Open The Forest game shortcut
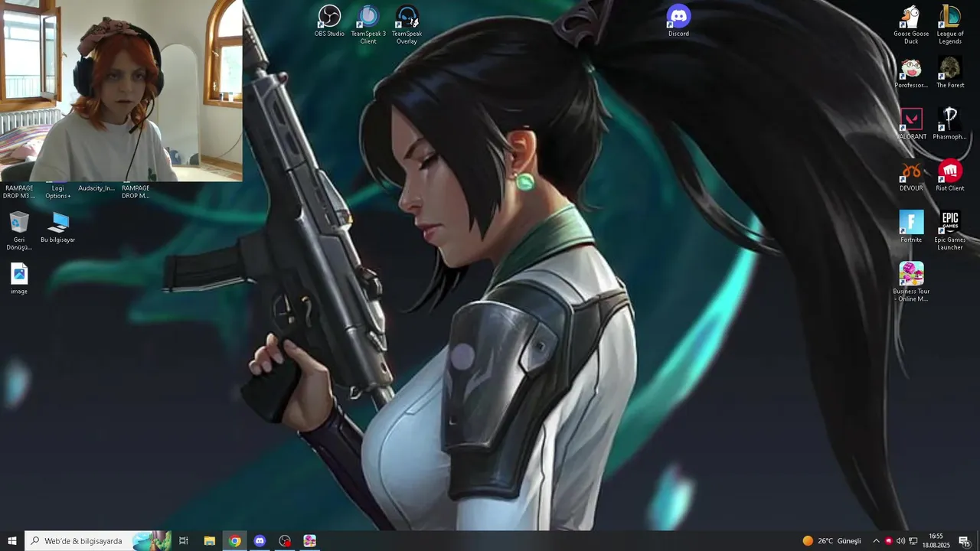Viewport: 980px width, 551px height. 950,72
